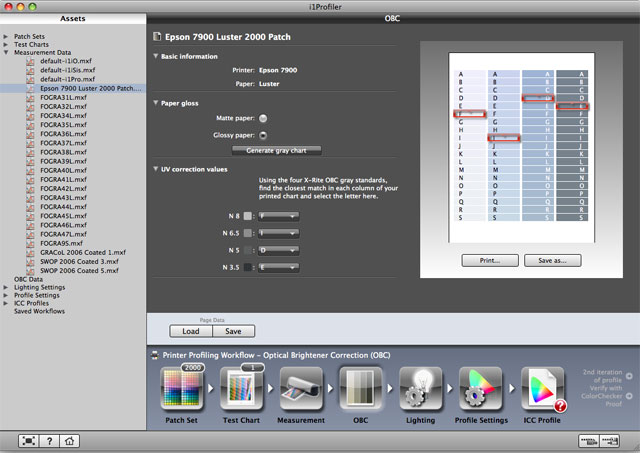Go home with the house icon
This screenshot has height=453, width=640.
tap(69, 441)
